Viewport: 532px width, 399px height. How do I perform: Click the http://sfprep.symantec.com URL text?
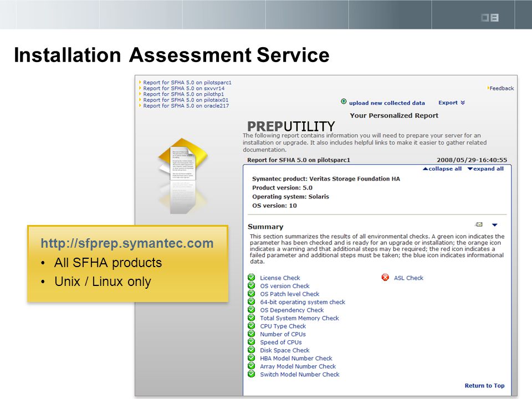click(127, 243)
